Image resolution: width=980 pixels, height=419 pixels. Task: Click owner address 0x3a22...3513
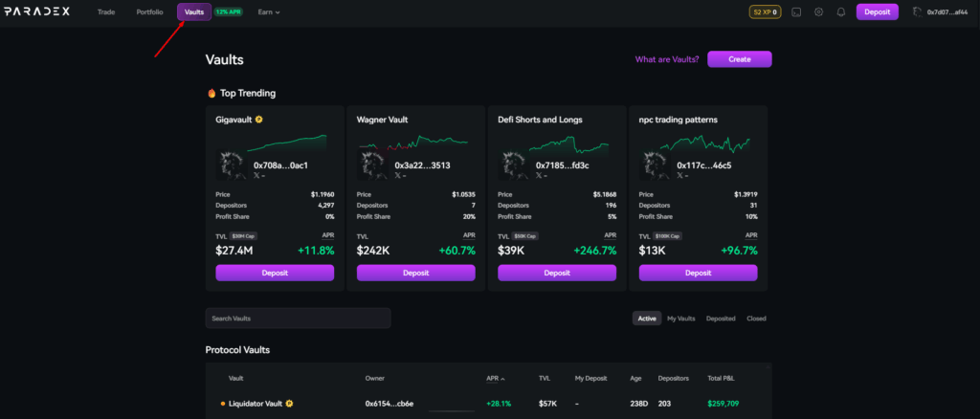(x=422, y=165)
